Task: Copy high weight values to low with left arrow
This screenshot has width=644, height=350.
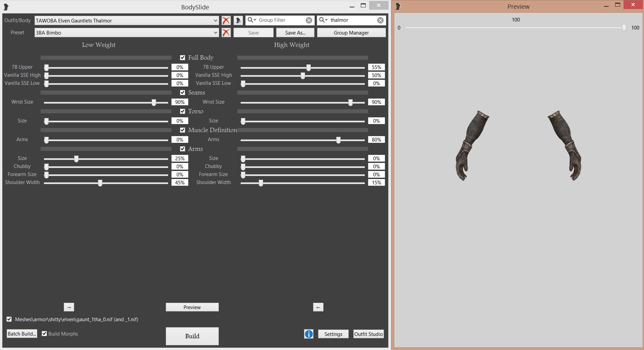Action: point(318,307)
